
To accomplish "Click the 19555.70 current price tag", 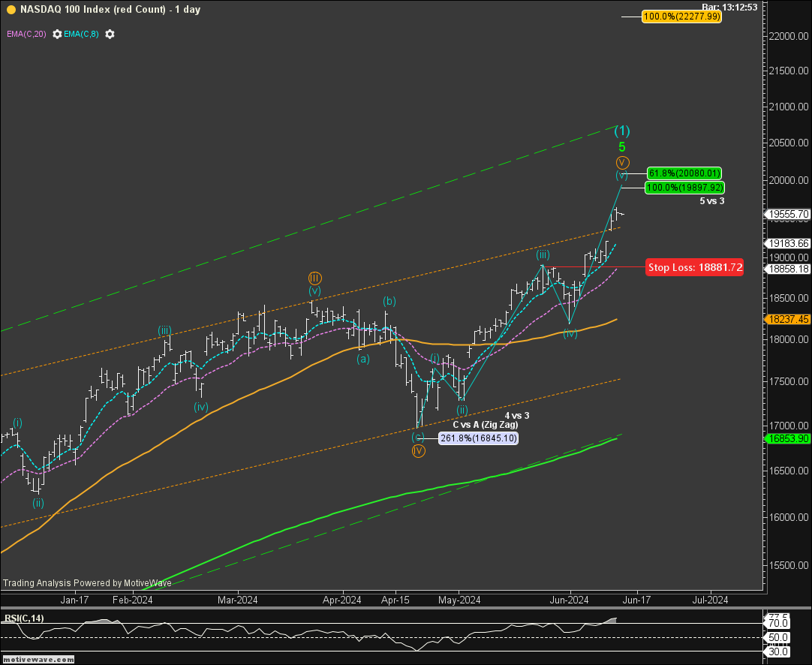I will click(789, 214).
